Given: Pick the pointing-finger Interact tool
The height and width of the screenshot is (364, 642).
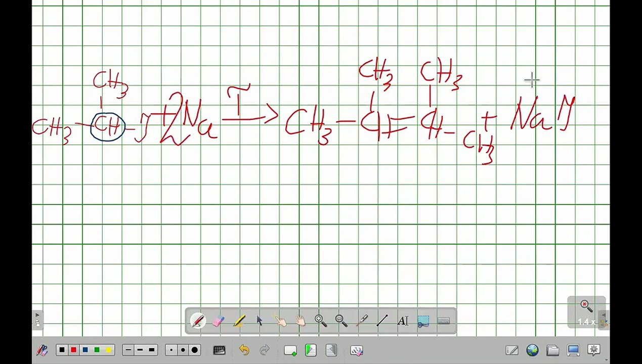Looking at the screenshot, I should [280, 321].
